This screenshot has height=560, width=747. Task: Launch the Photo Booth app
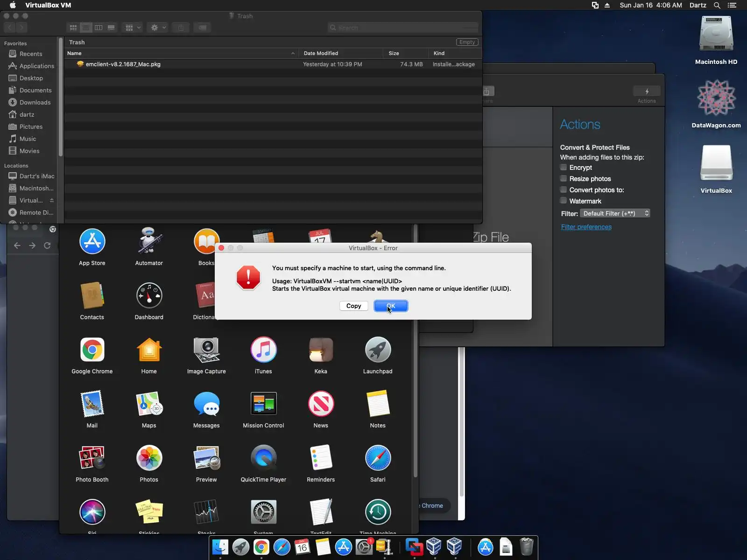point(92,458)
